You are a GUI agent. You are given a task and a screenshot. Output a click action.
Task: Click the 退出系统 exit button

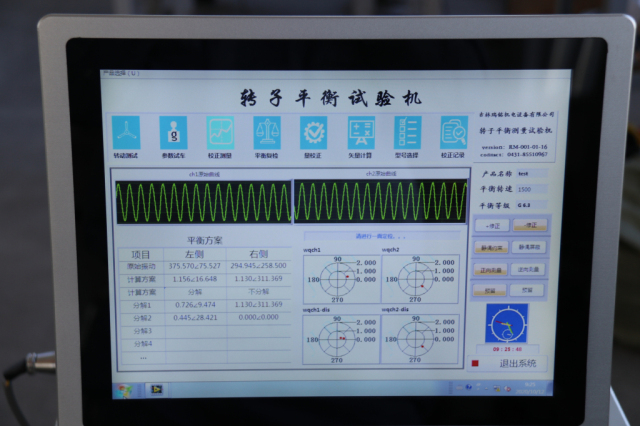517,363
